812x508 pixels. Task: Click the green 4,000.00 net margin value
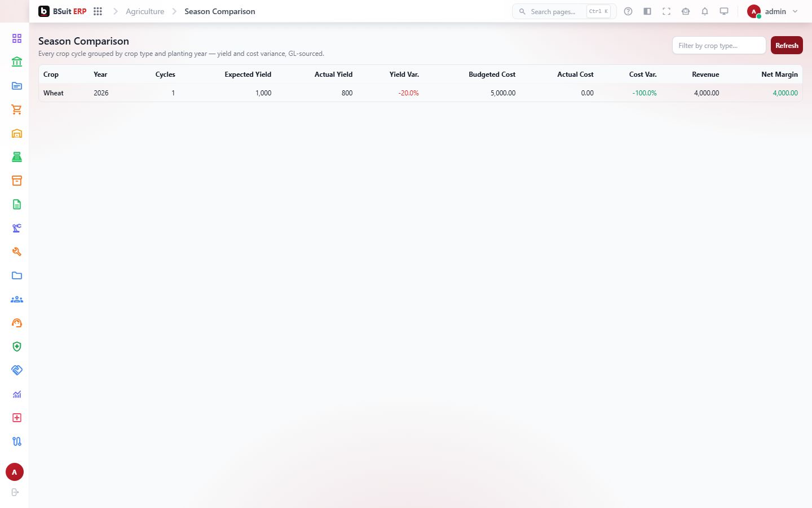pos(785,93)
